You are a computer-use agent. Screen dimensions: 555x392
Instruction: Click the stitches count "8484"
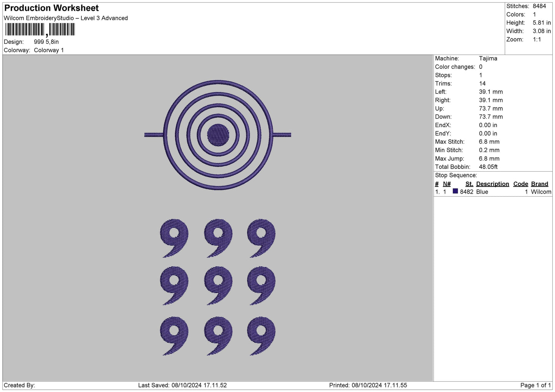tap(539, 6)
